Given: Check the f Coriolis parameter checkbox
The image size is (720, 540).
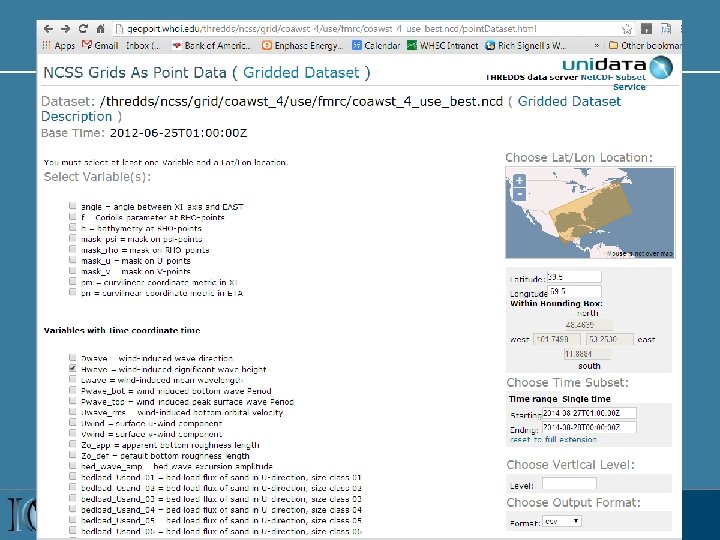Looking at the screenshot, I should pyautogui.click(x=73, y=216).
